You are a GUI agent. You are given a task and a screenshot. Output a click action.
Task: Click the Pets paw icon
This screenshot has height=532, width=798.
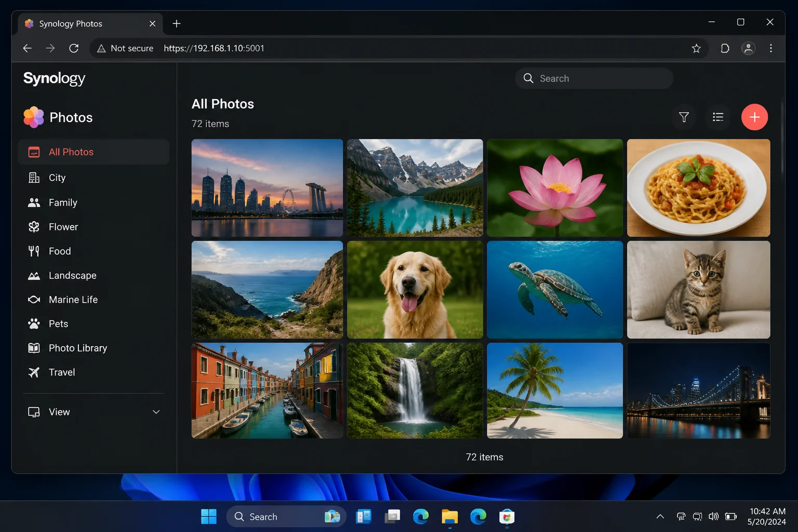[34, 324]
